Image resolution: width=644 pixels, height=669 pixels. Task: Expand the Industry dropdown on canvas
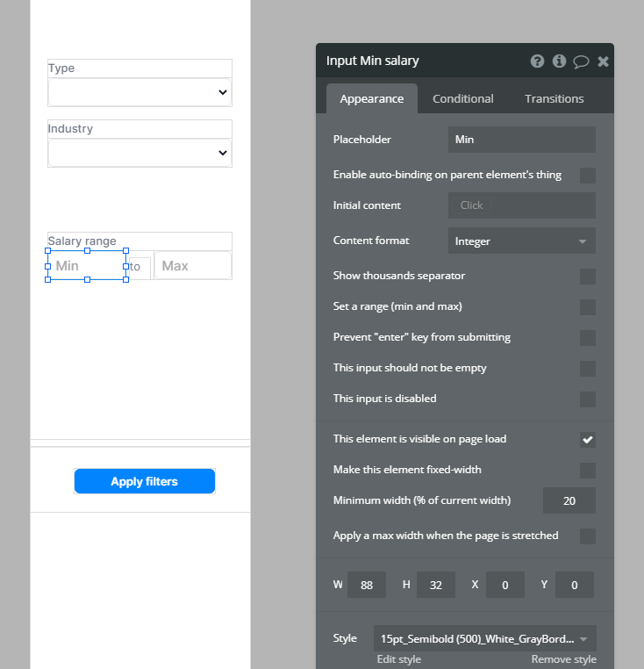tap(140, 153)
